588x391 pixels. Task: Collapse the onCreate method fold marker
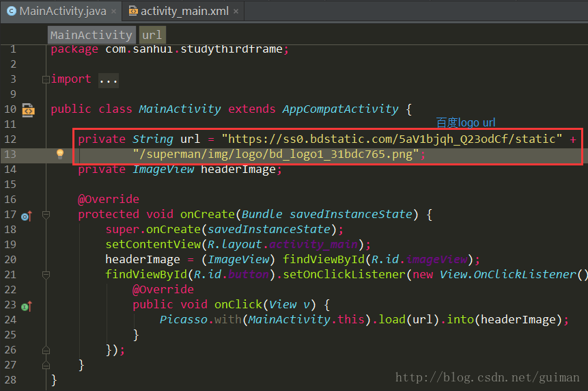pos(46,215)
